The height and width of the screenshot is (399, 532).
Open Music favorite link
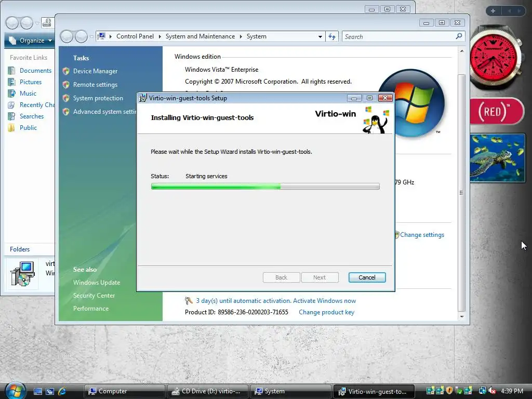click(28, 94)
